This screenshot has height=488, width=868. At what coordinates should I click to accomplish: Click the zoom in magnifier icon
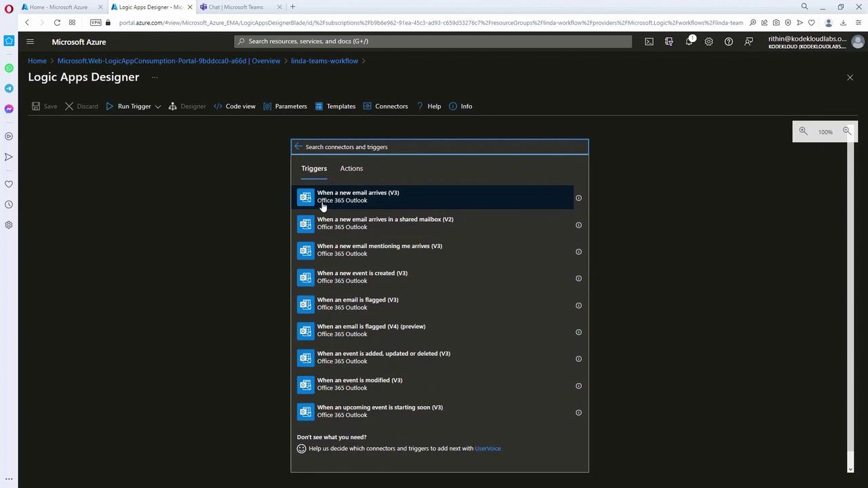tap(803, 131)
